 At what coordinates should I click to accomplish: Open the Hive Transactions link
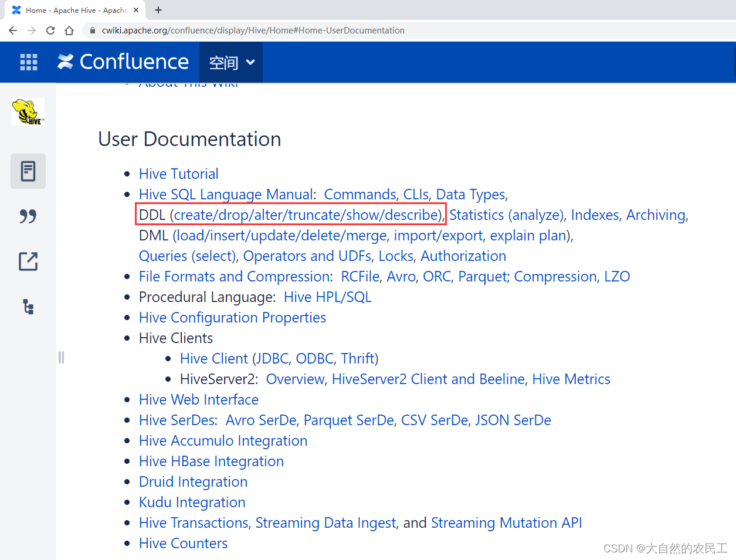[194, 523]
